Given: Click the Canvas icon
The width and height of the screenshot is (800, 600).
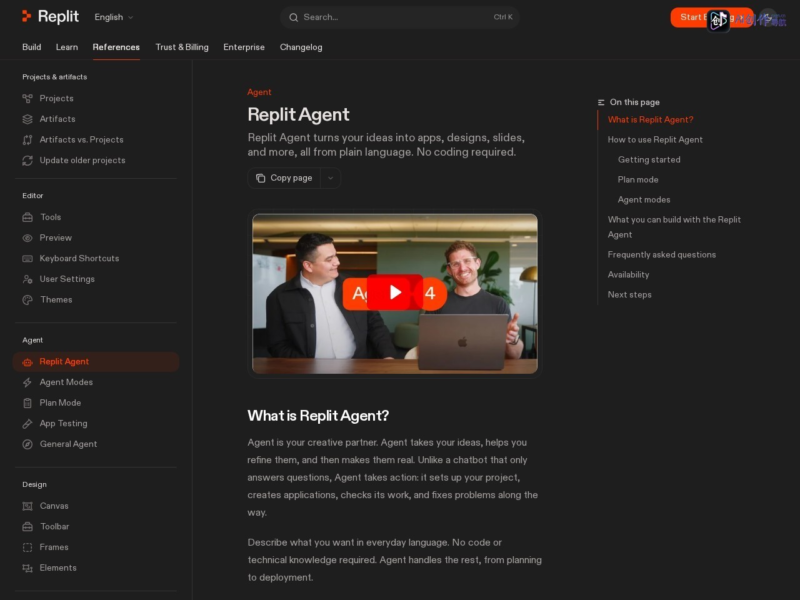Looking at the screenshot, I should [x=28, y=506].
